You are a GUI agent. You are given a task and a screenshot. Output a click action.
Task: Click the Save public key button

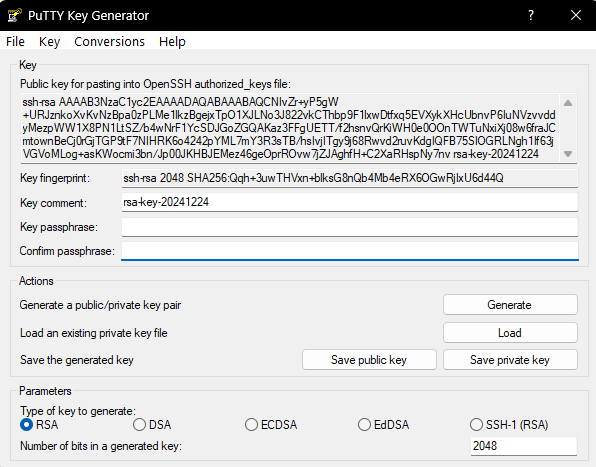[369, 360]
